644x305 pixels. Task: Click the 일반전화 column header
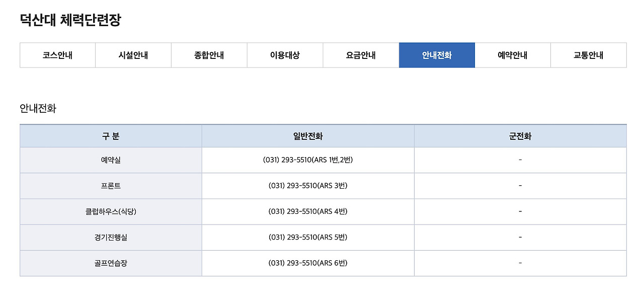(x=307, y=136)
